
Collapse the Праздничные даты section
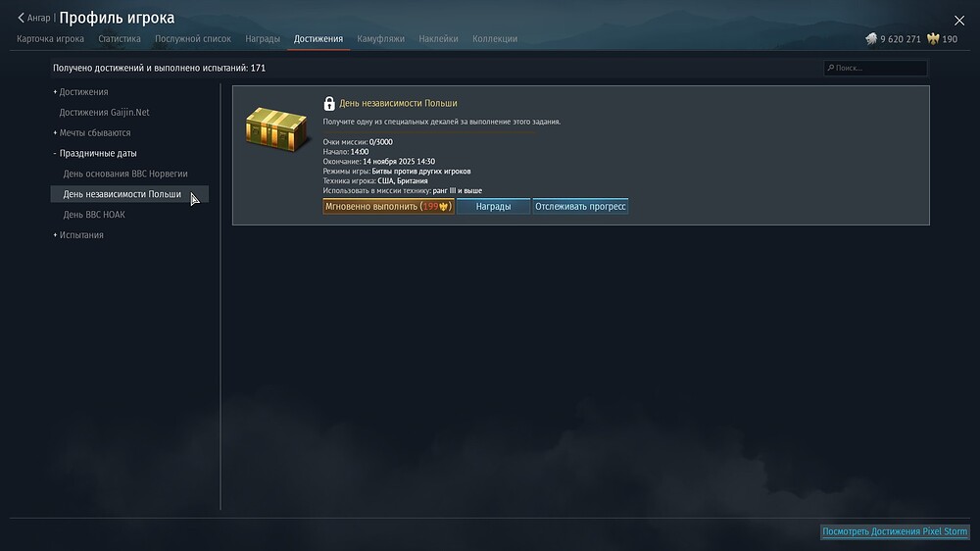[x=95, y=153]
